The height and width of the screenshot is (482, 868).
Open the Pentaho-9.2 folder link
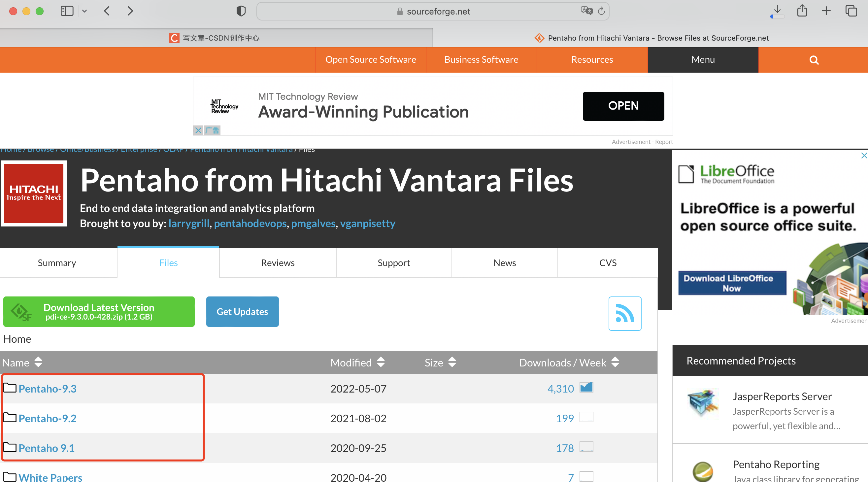click(x=47, y=418)
